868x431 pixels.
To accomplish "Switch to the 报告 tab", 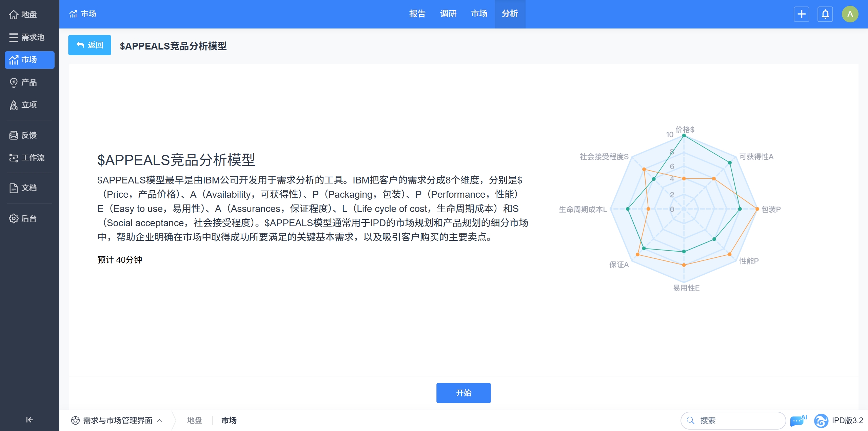I will pyautogui.click(x=417, y=14).
